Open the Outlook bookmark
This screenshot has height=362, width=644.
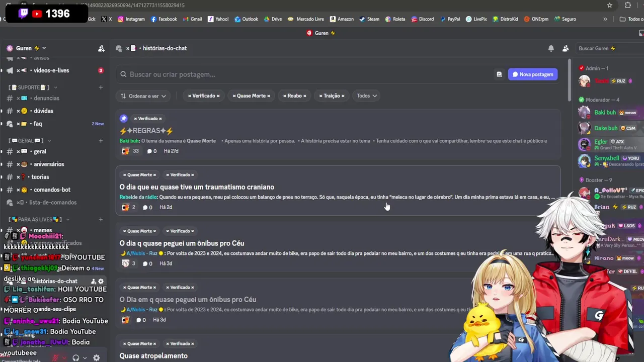click(246, 19)
